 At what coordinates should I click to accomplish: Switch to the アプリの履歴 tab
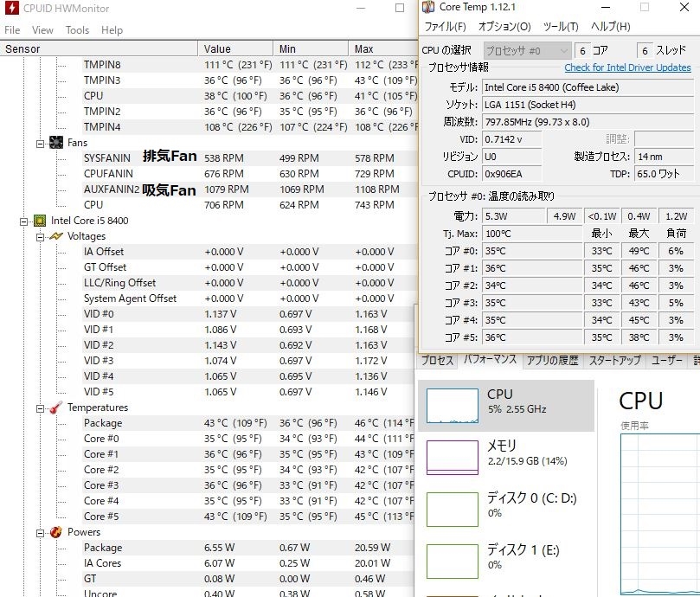(552, 360)
